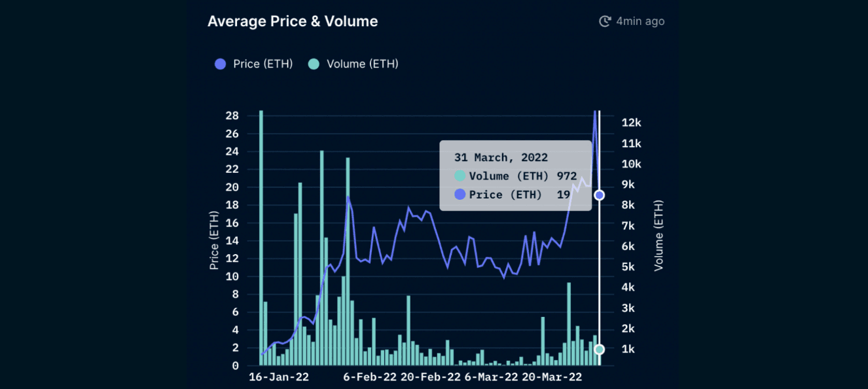Screen dimensions: 868x389
Task: Click the refresh clock icon beside 4min ago
Action: pyautogui.click(x=605, y=22)
